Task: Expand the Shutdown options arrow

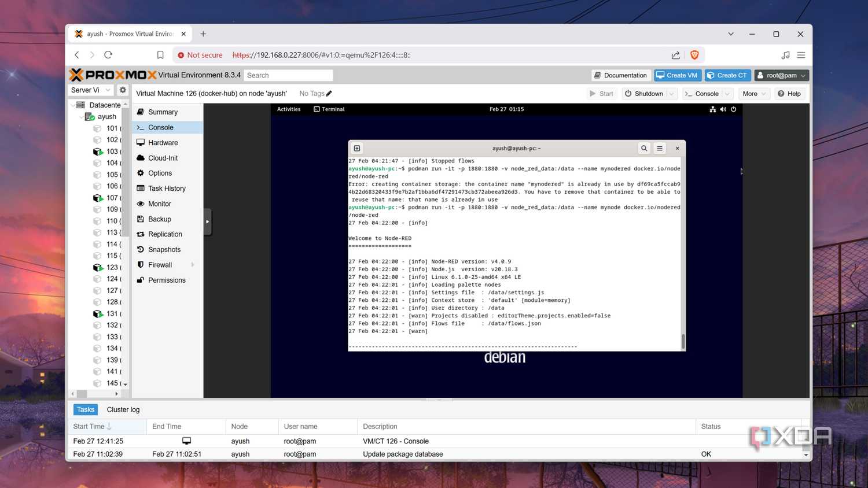Action: point(671,94)
